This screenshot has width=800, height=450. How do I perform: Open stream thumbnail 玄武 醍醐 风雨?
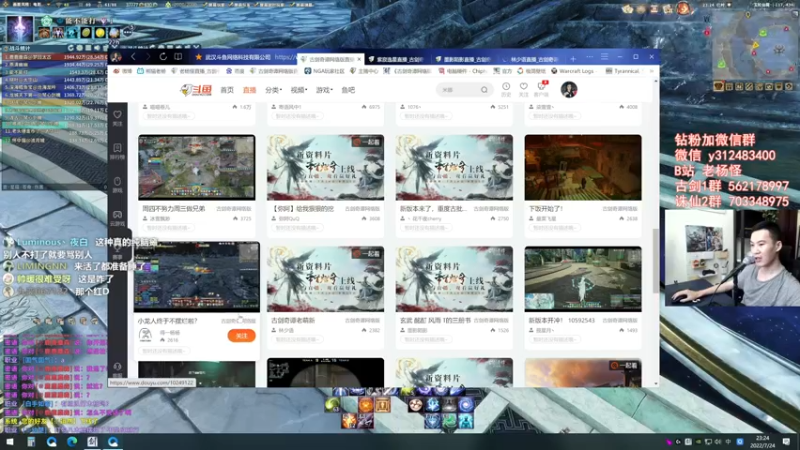(x=454, y=279)
